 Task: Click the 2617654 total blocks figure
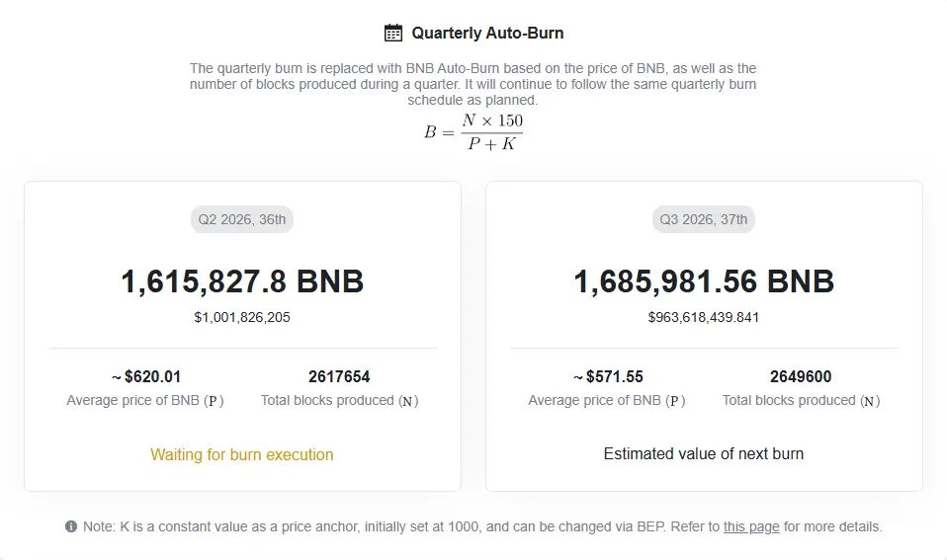(339, 376)
